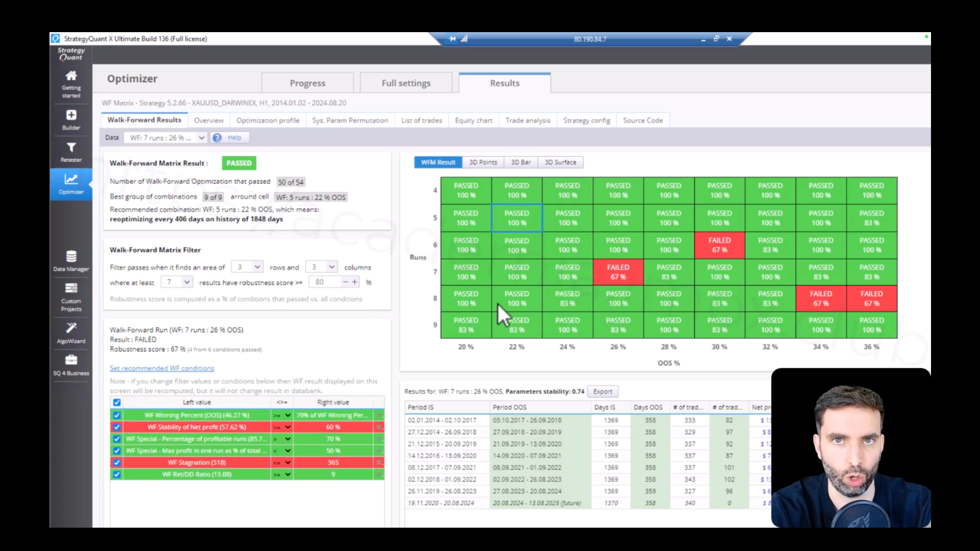Screen dimensions: 980x551
Task: Expand the 'where at least' results dropdown
Action: 177,282
